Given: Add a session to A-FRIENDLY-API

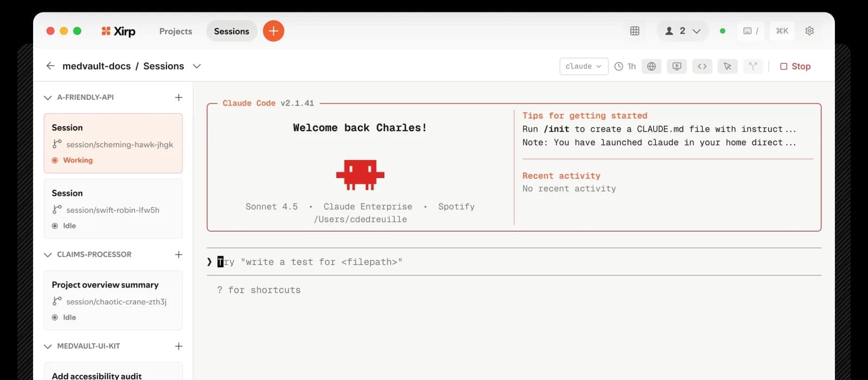Looking at the screenshot, I should [x=178, y=97].
